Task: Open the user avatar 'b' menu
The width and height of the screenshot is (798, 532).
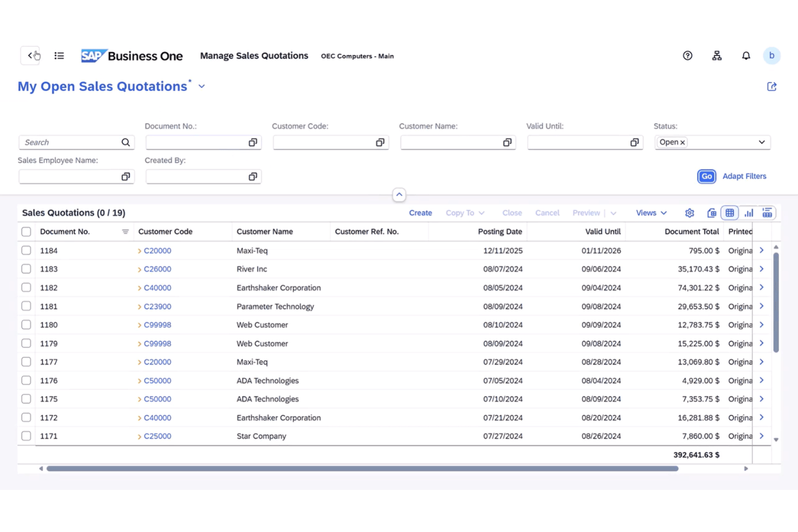Action: [x=772, y=56]
